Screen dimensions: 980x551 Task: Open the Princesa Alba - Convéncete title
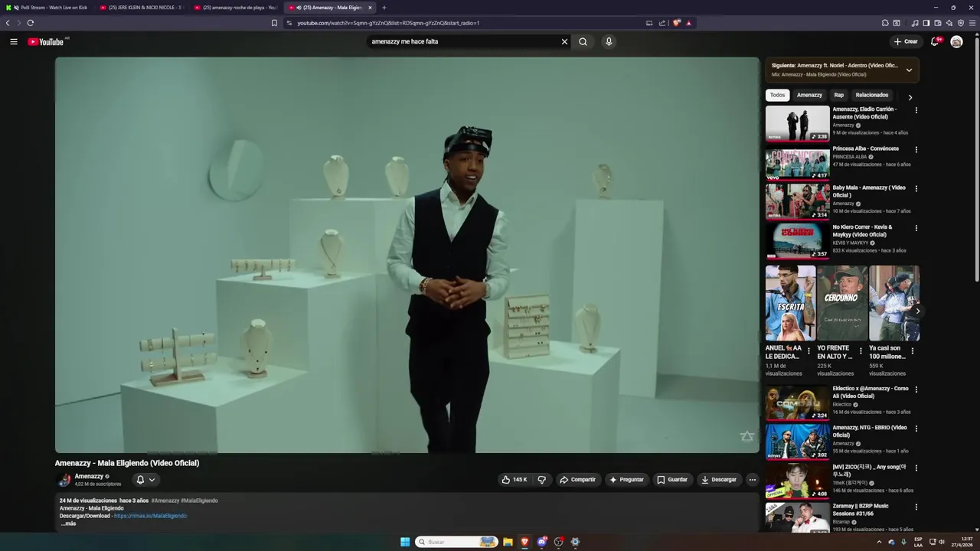(866, 148)
